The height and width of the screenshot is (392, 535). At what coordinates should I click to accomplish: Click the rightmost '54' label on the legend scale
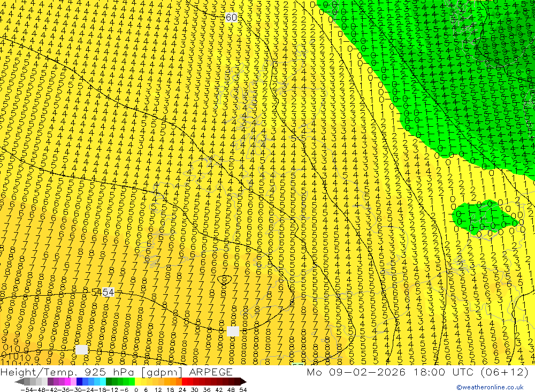click(243, 390)
